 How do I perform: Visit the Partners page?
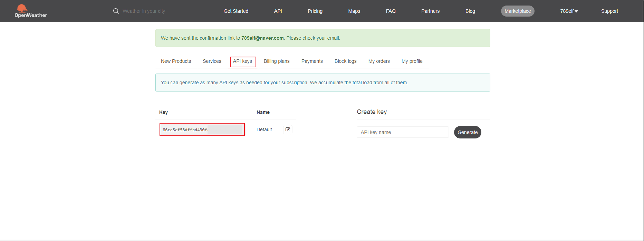click(x=430, y=11)
